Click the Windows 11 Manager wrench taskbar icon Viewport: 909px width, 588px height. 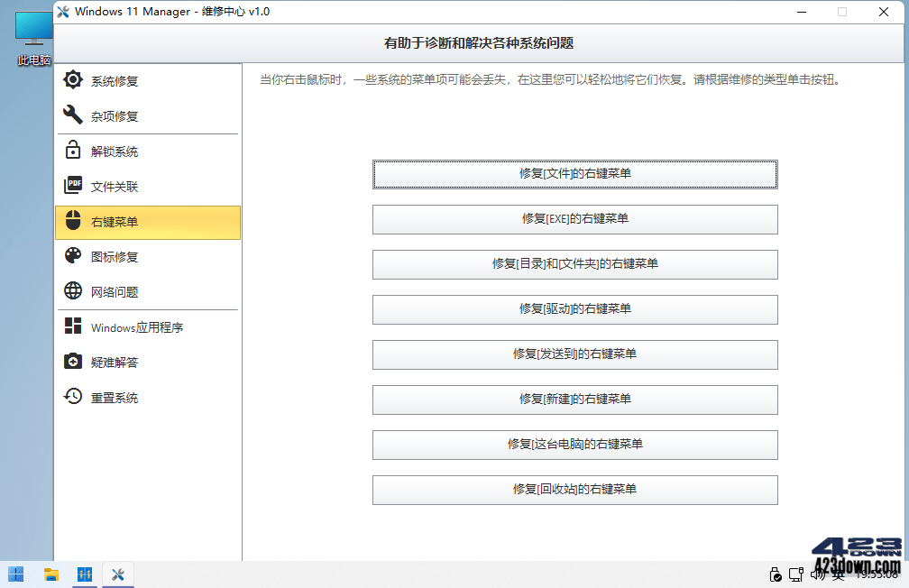point(117,574)
